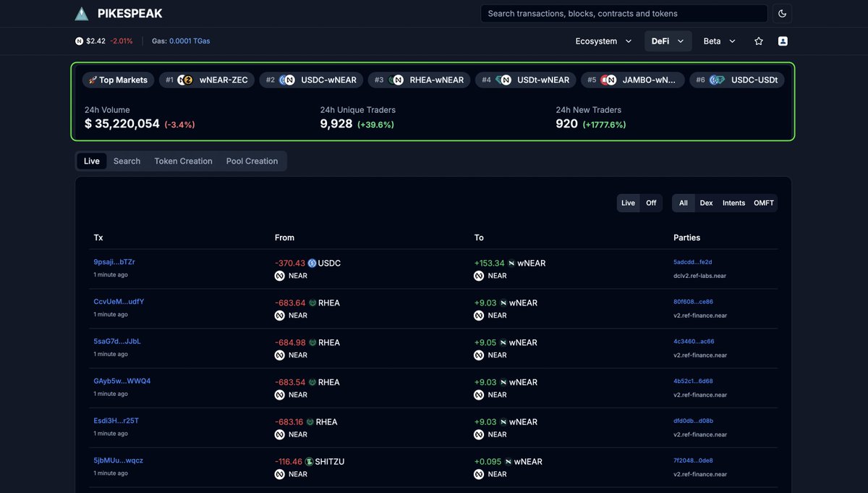Open #1 wNEAR-ZEC market
The width and height of the screenshot is (868, 493).
click(206, 80)
